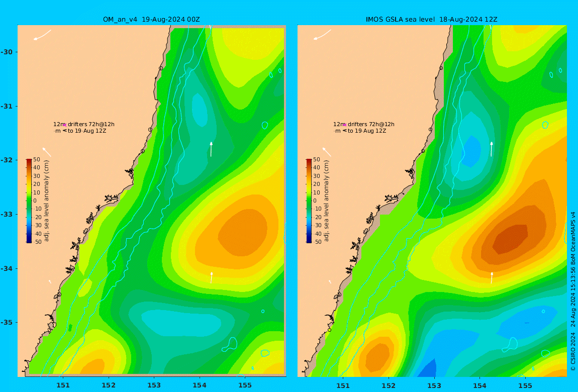
Task: Click the yellow coastal circle marker near -35.1, right map
Action: 330,330
